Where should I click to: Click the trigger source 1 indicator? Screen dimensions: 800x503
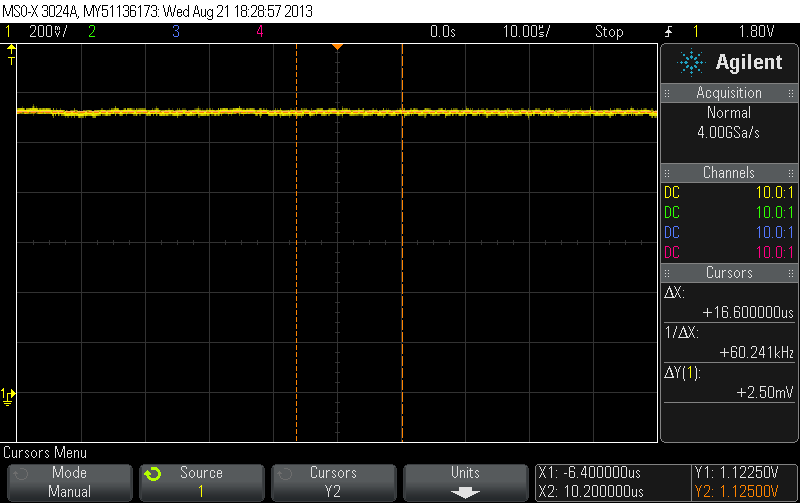coord(695,32)
